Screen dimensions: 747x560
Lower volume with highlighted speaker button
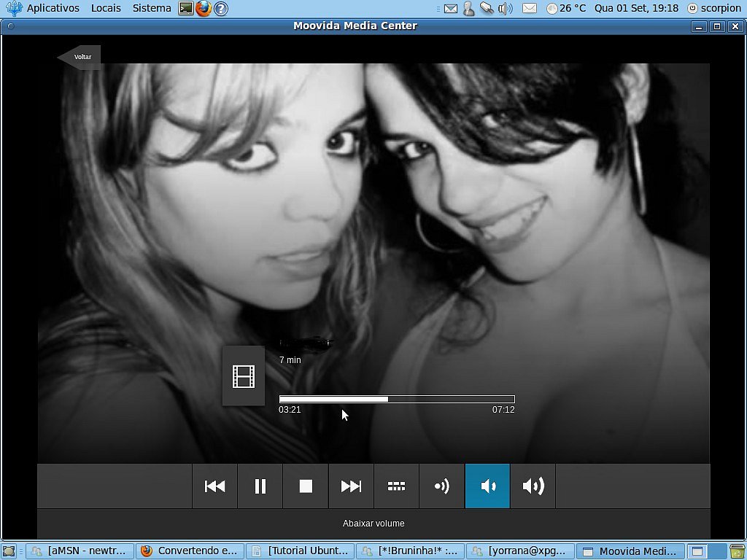[x=487, y=486]
